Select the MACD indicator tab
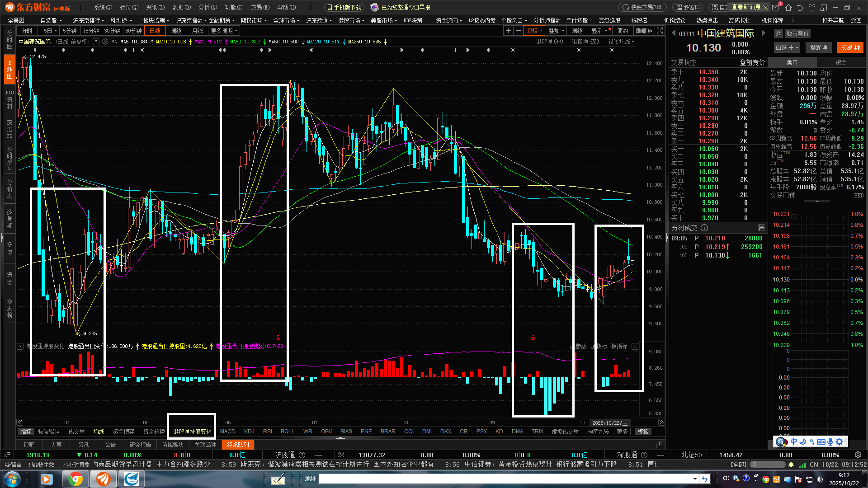 [x=227, y=432]
